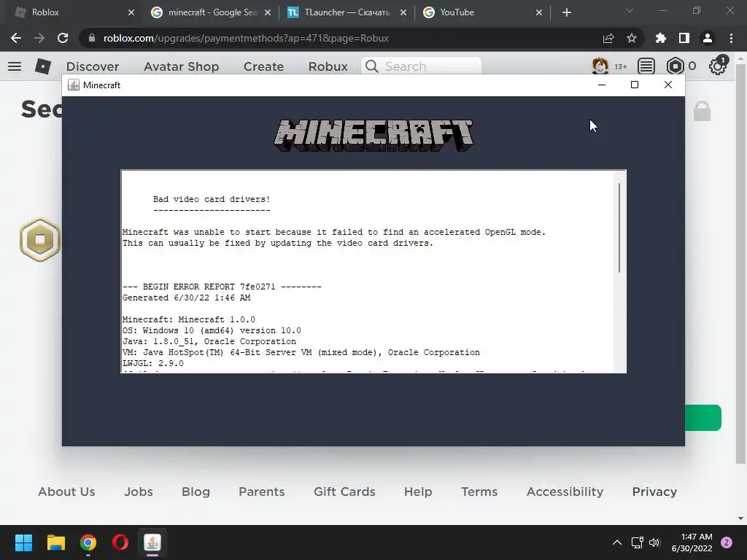Open the Roblox avatar profile icon
The image size is (747, 560).
coord(600,66)
